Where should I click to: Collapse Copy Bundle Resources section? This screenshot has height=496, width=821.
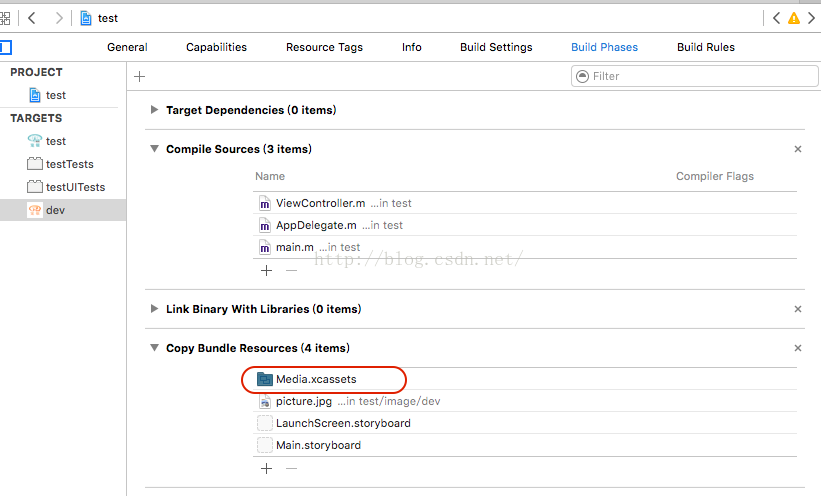pos(154,348)
